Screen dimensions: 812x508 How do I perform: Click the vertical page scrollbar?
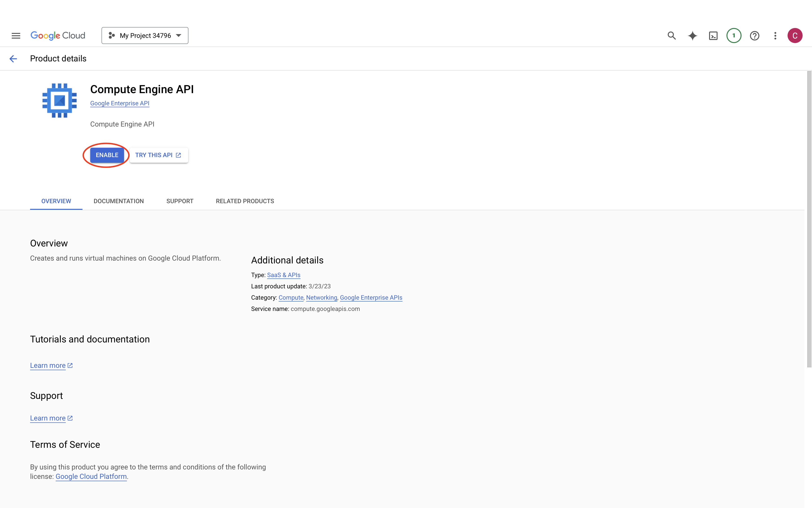(x=809, y=219)
